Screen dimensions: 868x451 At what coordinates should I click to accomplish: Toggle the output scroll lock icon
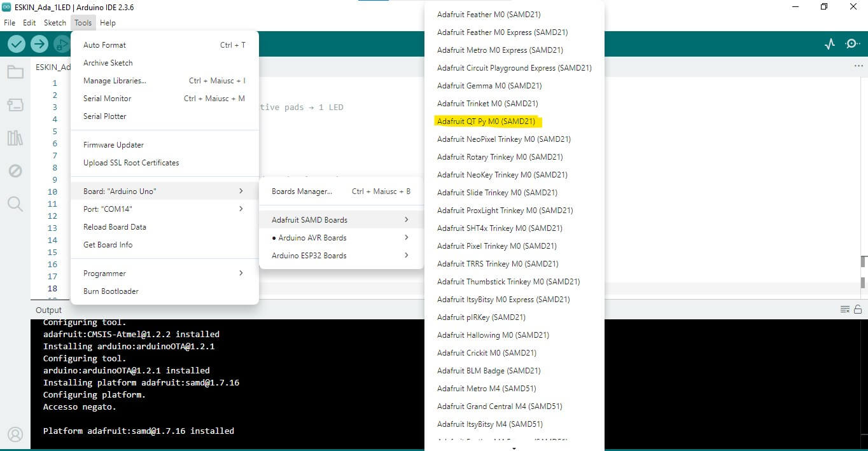tap(857, 310)
